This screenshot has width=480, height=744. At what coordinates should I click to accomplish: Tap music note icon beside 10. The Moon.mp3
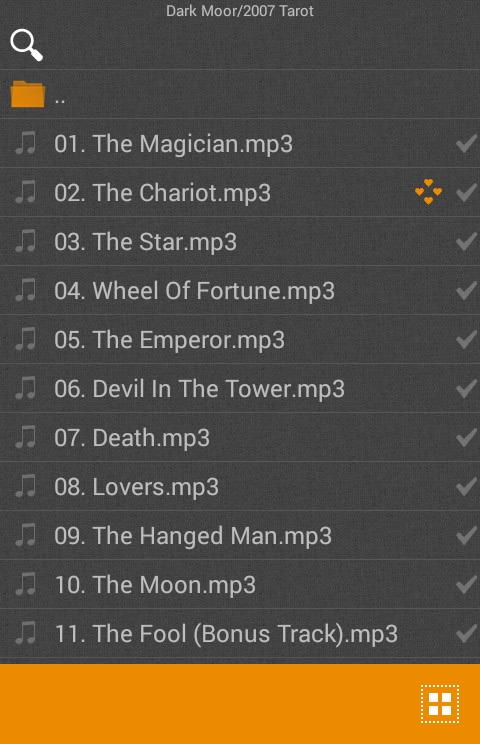(x=25, y=584)
